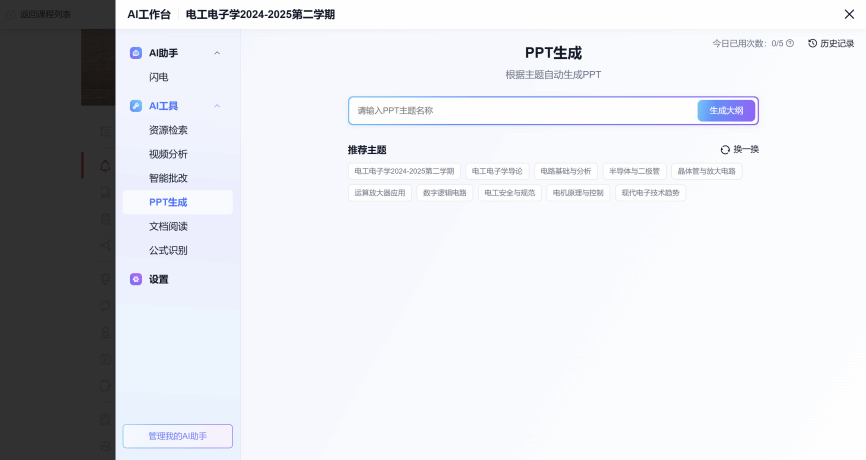
Task: Select the 闪电 assistant
Action: 159,77
